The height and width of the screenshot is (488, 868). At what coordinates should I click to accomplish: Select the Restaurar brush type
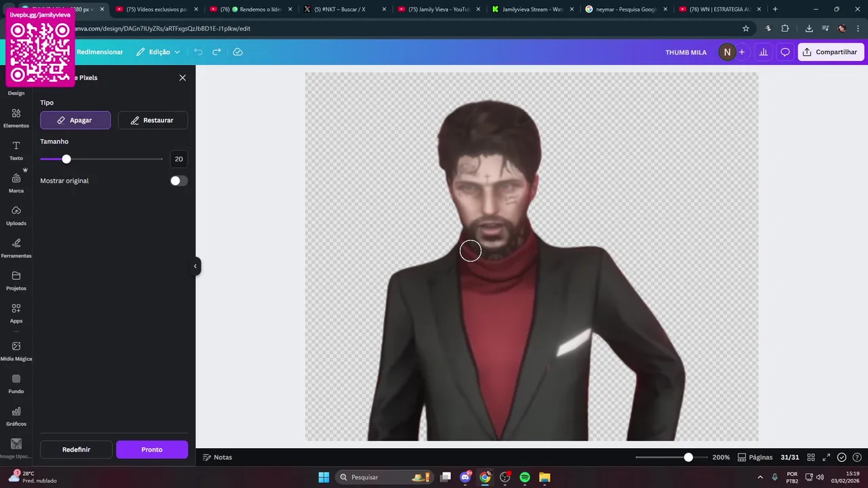153,120
